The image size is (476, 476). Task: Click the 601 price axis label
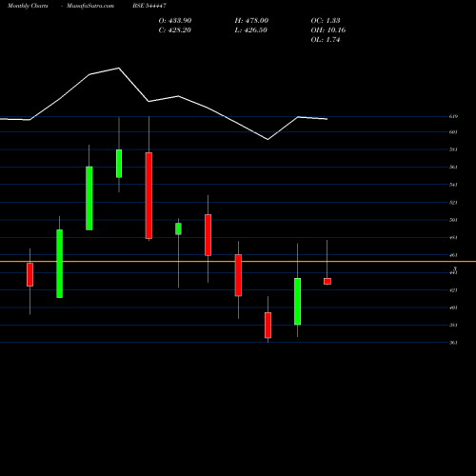coord(453,132)
